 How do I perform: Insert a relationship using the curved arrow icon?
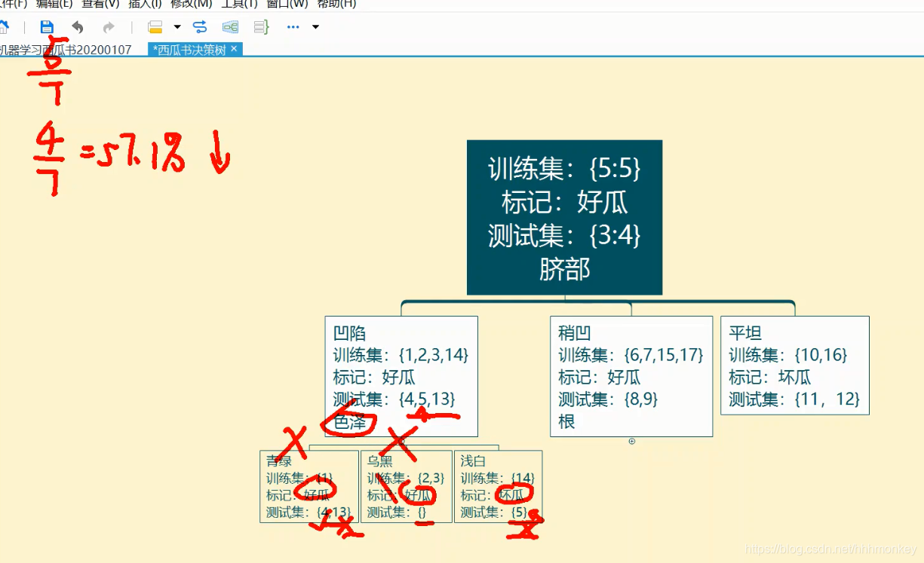click(201, 26)
